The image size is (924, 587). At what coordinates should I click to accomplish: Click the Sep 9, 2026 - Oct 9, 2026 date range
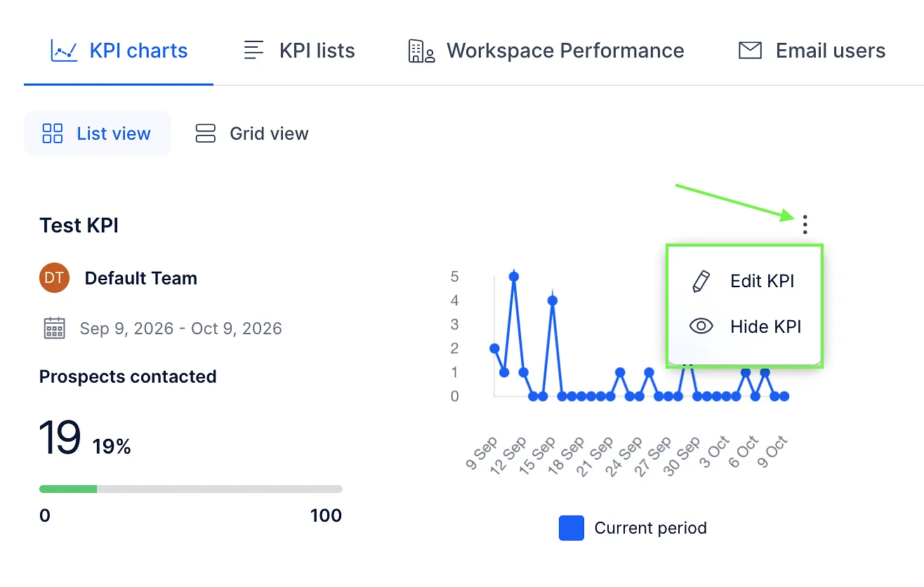click(x=181, y=329)
